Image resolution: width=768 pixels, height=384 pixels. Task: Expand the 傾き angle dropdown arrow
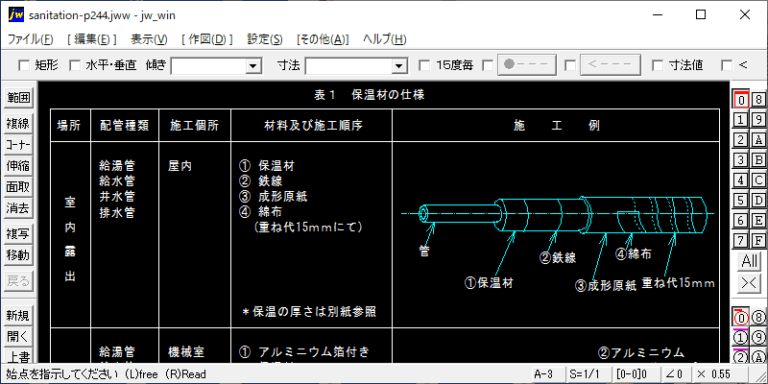[253, 66]
